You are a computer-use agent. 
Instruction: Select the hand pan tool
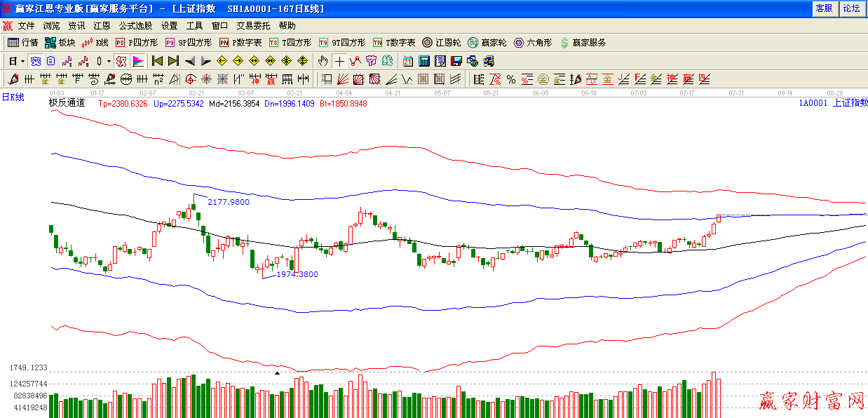pyautogui.click(x=323, y=61)
